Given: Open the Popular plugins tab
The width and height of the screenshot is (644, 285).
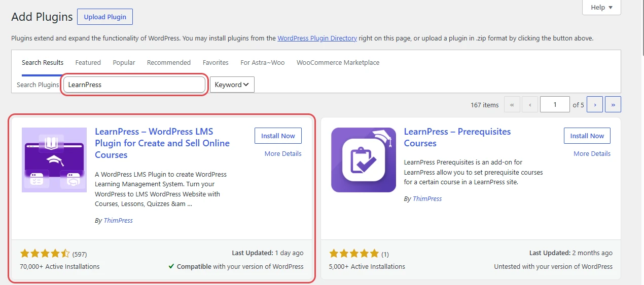Looking at the screenshot, I should (x=124, y=63).
